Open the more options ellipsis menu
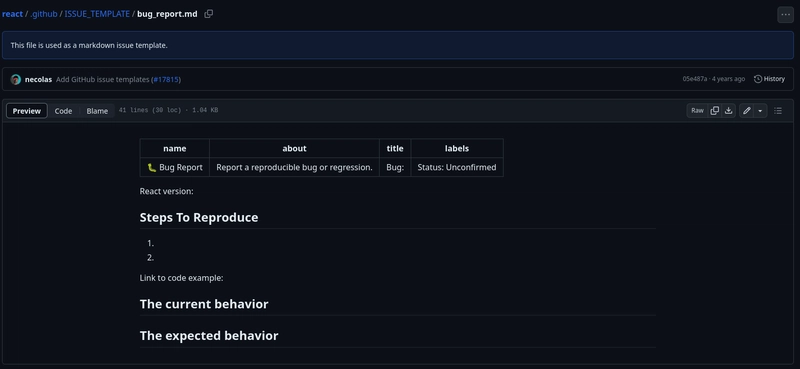 (x=785, y=15)
